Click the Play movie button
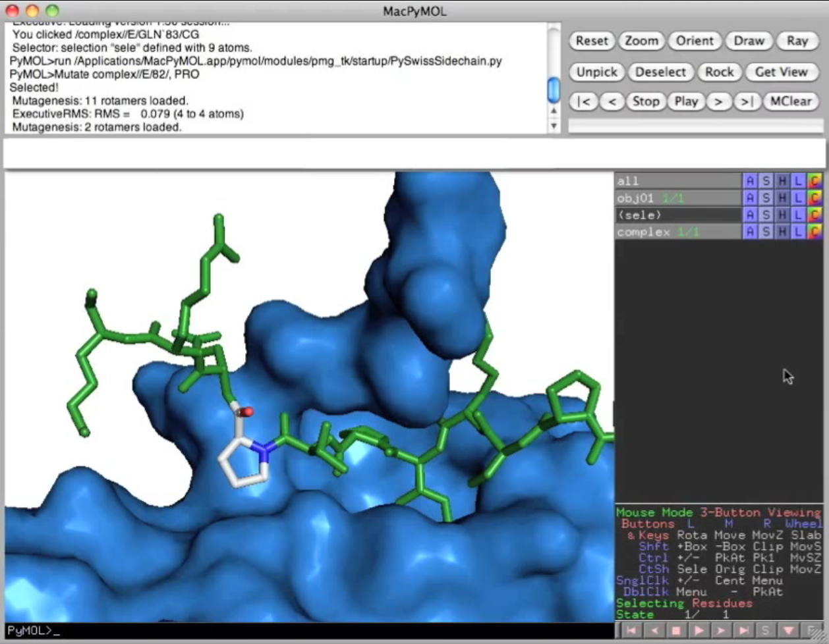The width and height of the screenshot is (829, 644). coord(686,101)
